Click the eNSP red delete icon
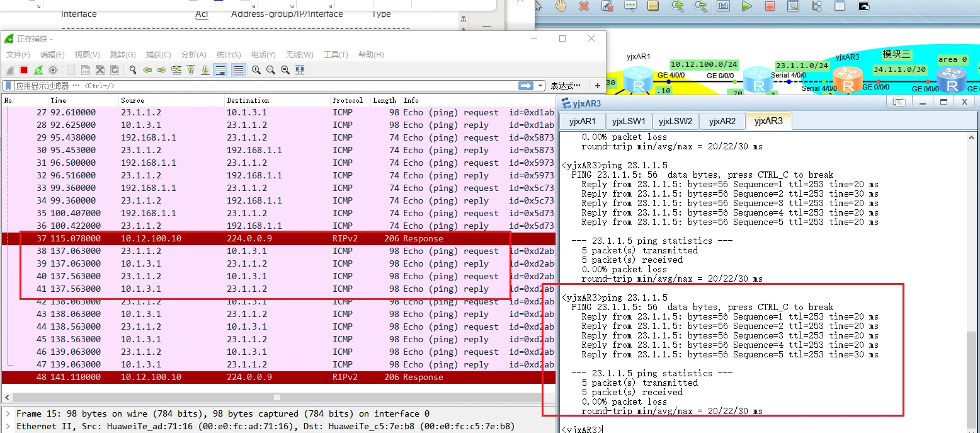980x433 pixels. [x=584, y=6]
